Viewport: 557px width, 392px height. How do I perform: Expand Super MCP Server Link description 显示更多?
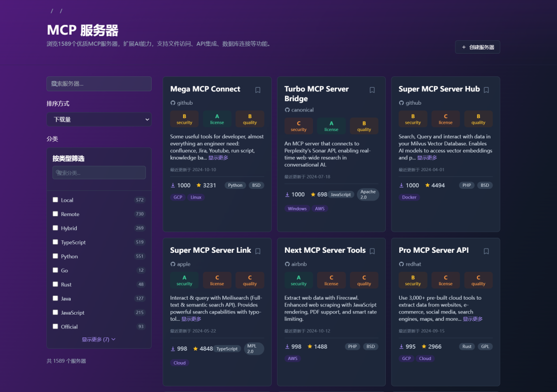tap(191, 319)
